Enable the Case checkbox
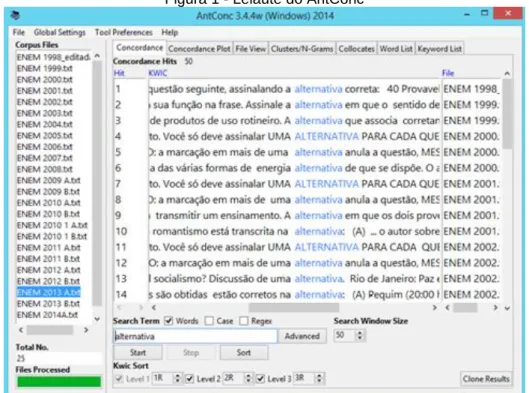 point(209,321)
